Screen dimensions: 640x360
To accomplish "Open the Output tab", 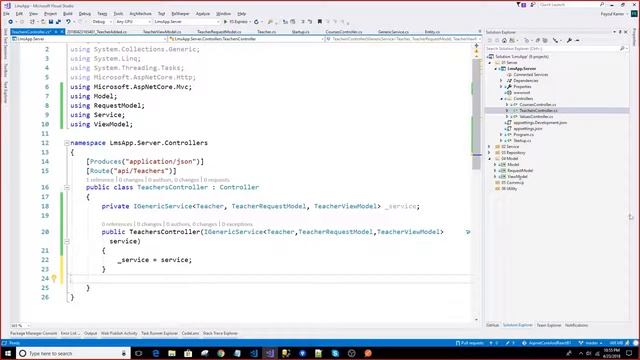I will 91,333.
